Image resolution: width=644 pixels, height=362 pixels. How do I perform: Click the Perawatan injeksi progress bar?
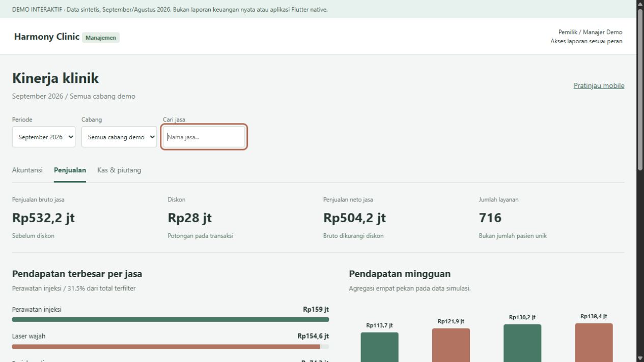pos(171,320)
